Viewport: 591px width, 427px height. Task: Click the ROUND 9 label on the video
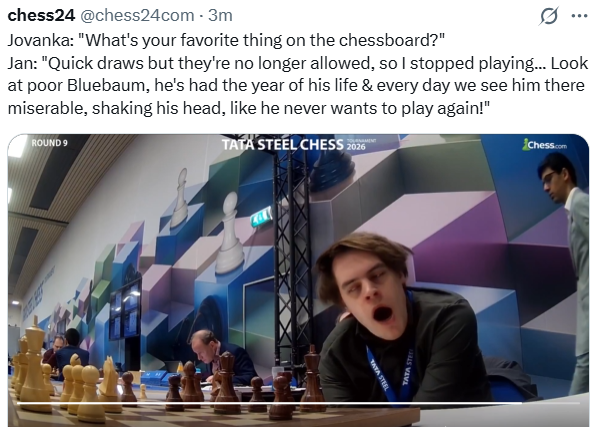pyautogui.click(x=49, y=143)
